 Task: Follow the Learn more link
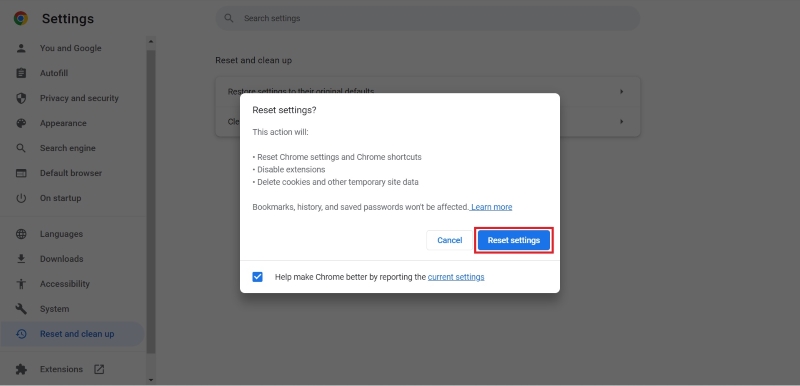pos(491,207)
